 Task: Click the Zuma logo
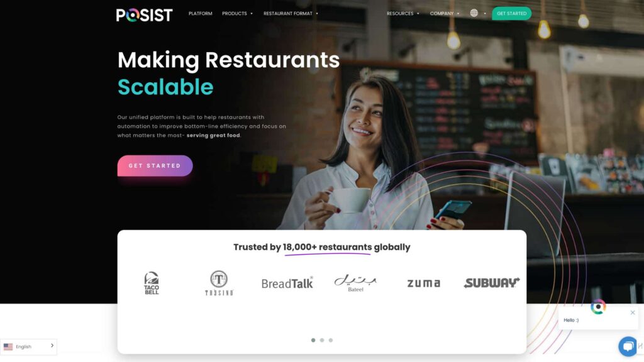(x=423, y=283)
